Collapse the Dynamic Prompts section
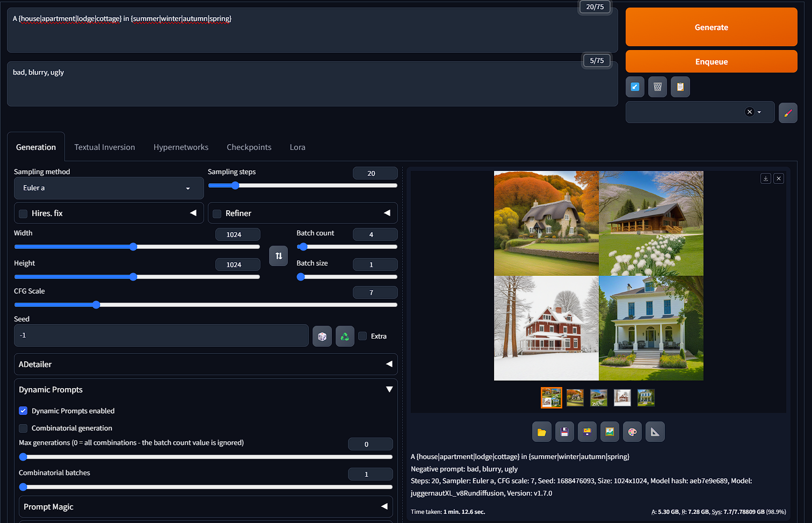 point(389,389)
